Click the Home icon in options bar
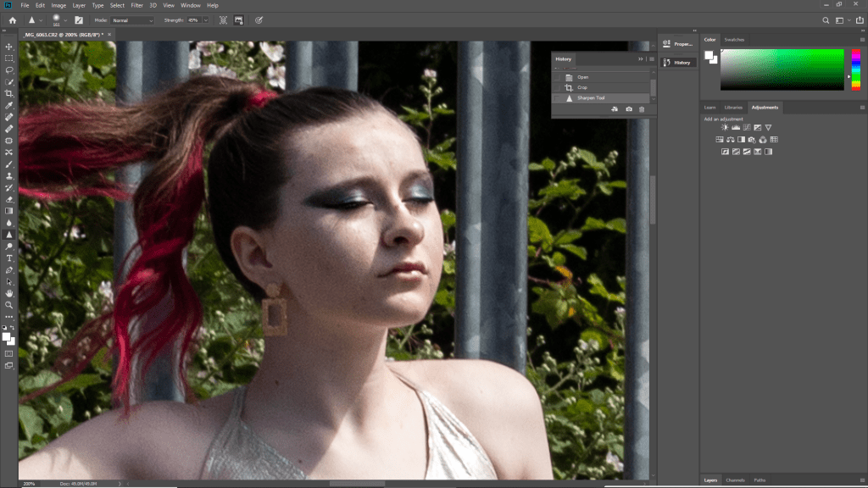The width and height of the screenshot is (868, 488). tap(11, 19)
